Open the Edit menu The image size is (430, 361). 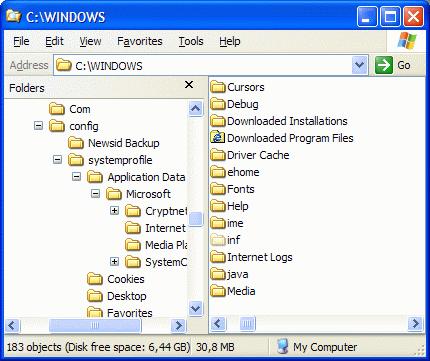54,41
